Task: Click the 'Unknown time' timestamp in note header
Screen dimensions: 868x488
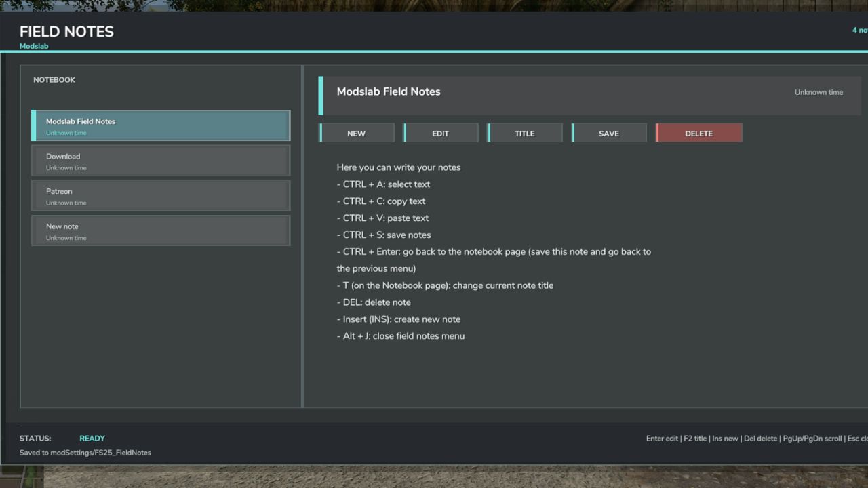Action: point(818,92)
